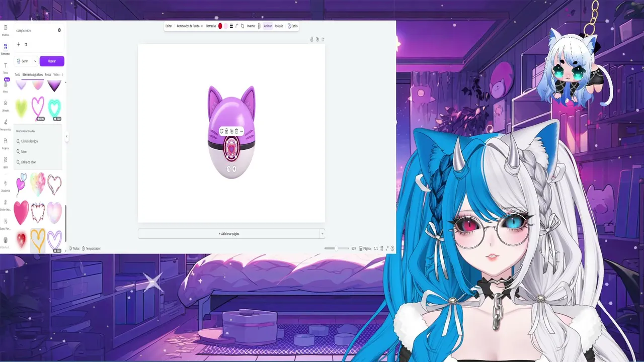Click the rotate icon on floating toolbar
Viewport: 644px width, 362px height.
(221, 131)
